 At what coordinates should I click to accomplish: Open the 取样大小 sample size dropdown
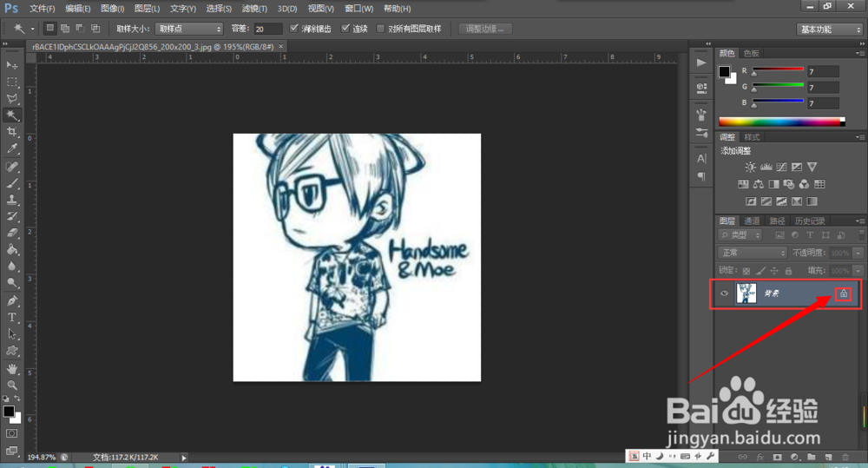click(x=189, y=29)
